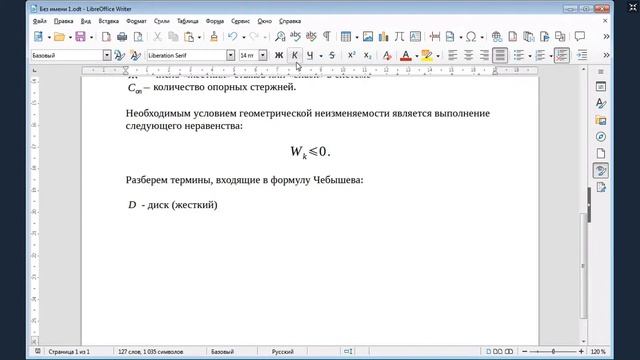
Task: Paste with clipboard icon
Action: 189,37
